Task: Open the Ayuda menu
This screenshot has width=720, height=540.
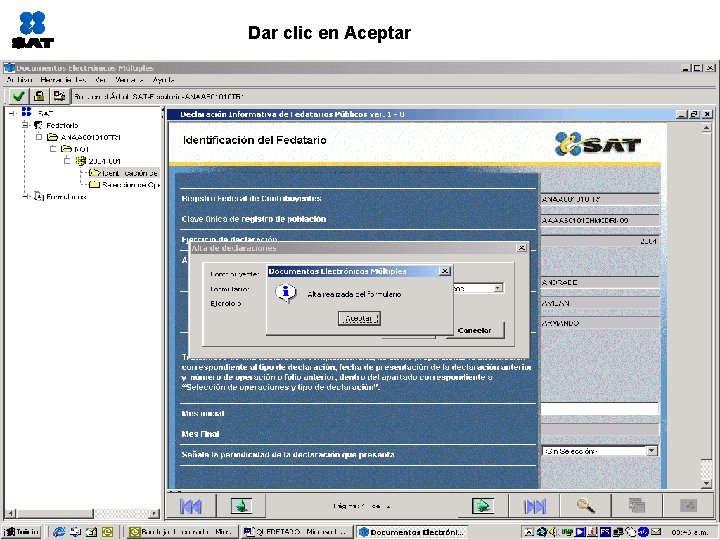Action: [x=163, y=80]
